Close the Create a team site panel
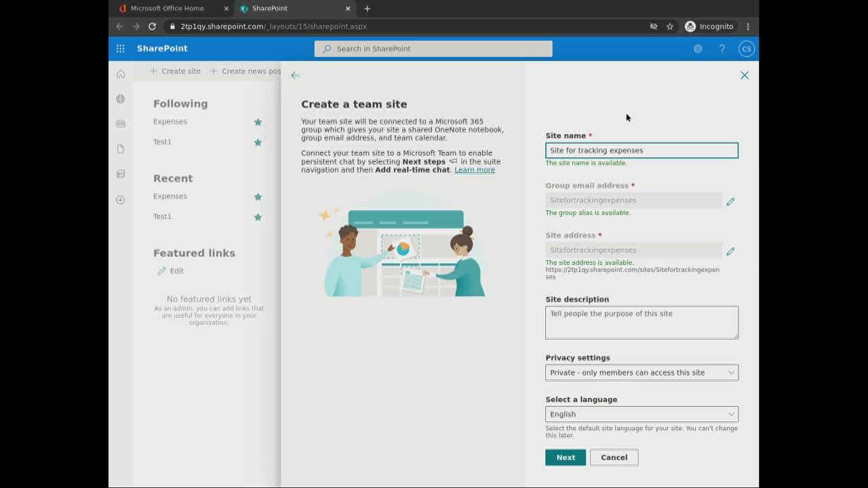 [745, 75]
